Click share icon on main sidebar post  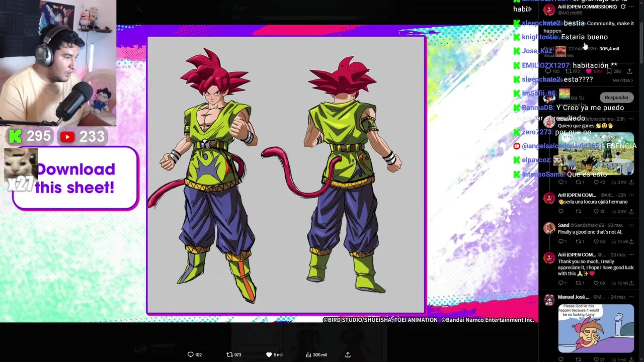(629, 71)
